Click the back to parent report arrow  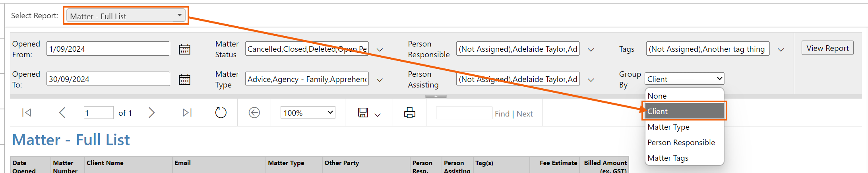click(x=254, y=113)
